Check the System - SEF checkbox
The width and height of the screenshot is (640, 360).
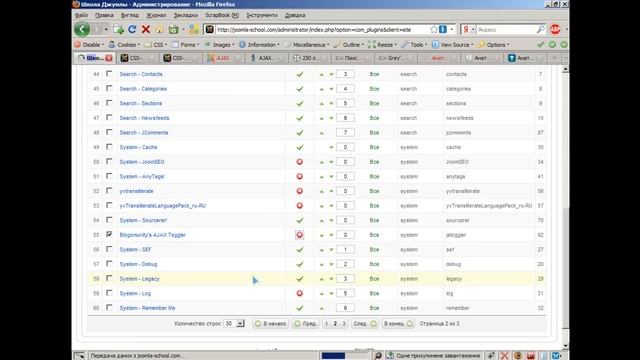click(x=109, y=249)
